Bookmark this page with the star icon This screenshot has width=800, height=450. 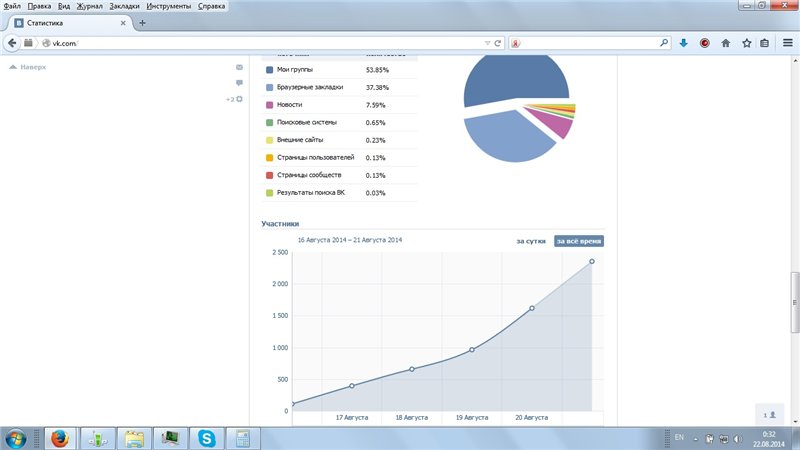tap(745, 43)
